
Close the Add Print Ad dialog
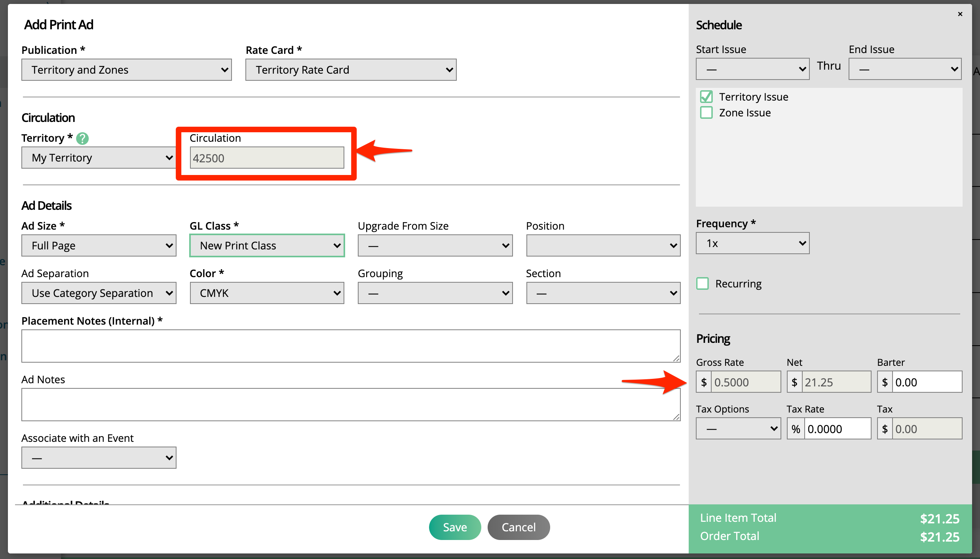pyautogui.click(x=960, y=14)
